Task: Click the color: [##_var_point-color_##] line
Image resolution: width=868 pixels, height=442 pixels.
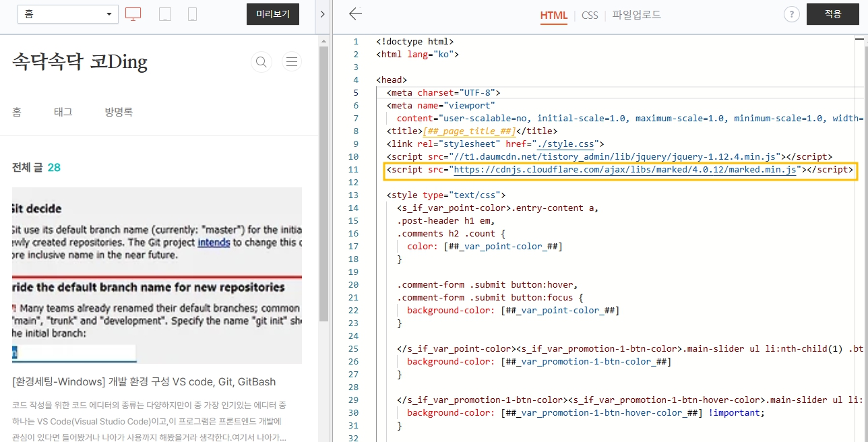Action: [x=485, y=247]
